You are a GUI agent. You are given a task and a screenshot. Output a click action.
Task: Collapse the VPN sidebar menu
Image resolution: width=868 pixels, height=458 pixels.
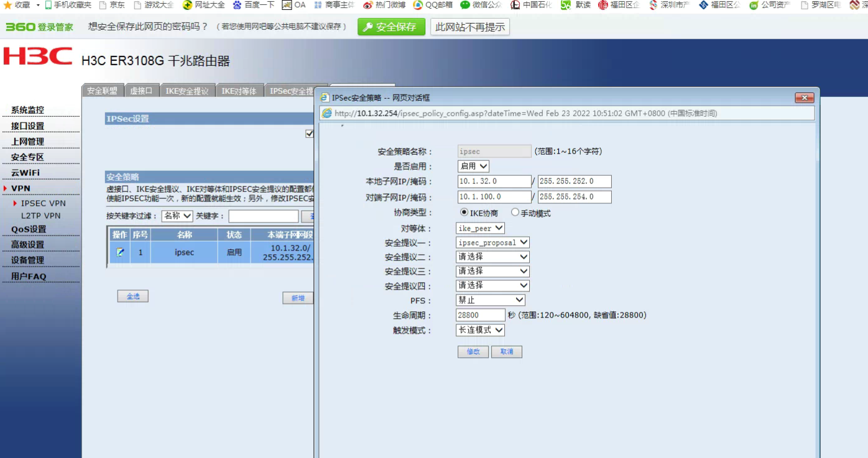tap(21, 188)
